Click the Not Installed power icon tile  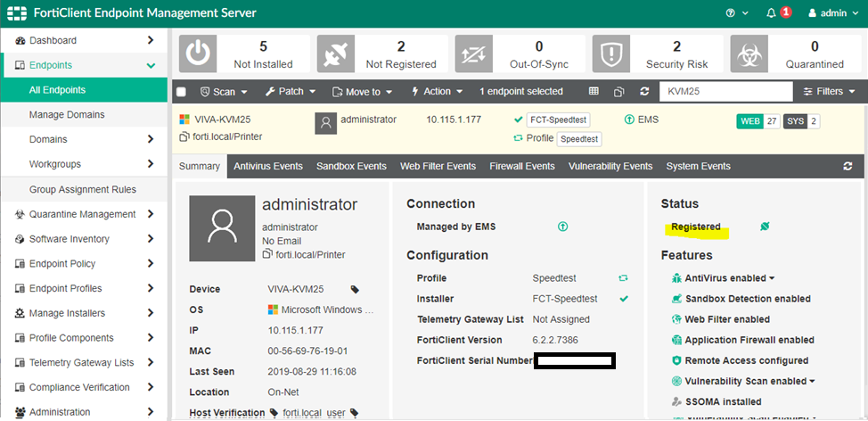click(197, 54)
